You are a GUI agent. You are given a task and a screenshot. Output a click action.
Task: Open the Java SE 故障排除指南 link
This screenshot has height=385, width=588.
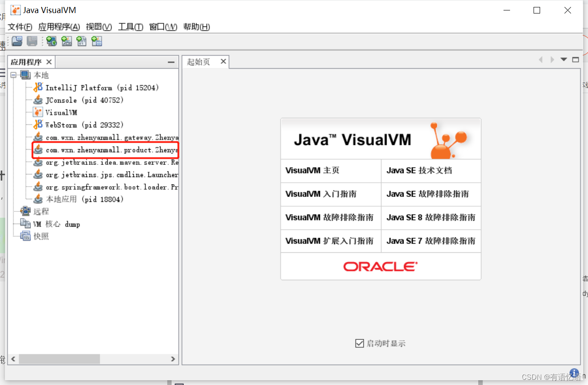(428, 194)
